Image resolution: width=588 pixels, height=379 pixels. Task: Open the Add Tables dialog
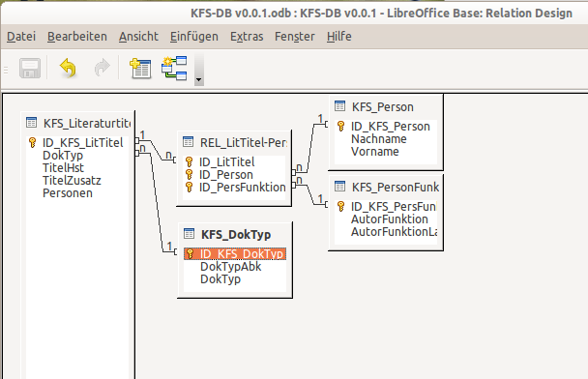[140, 69]
